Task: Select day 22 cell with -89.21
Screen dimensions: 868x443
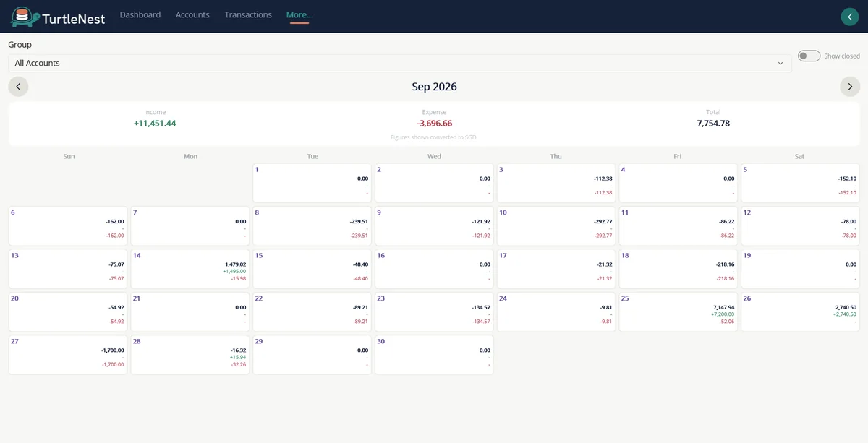Action: (x=312, y=312)
